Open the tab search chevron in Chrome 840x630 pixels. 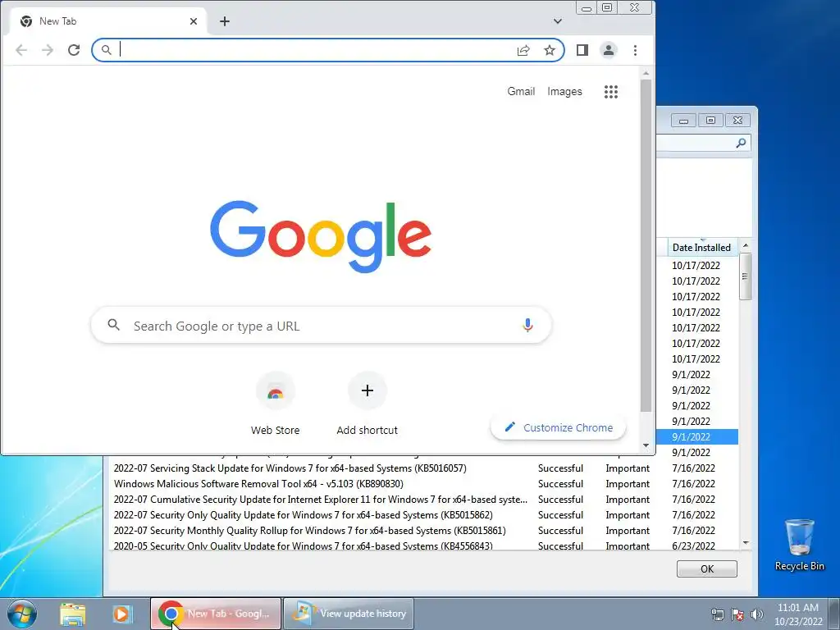[558, 21]
